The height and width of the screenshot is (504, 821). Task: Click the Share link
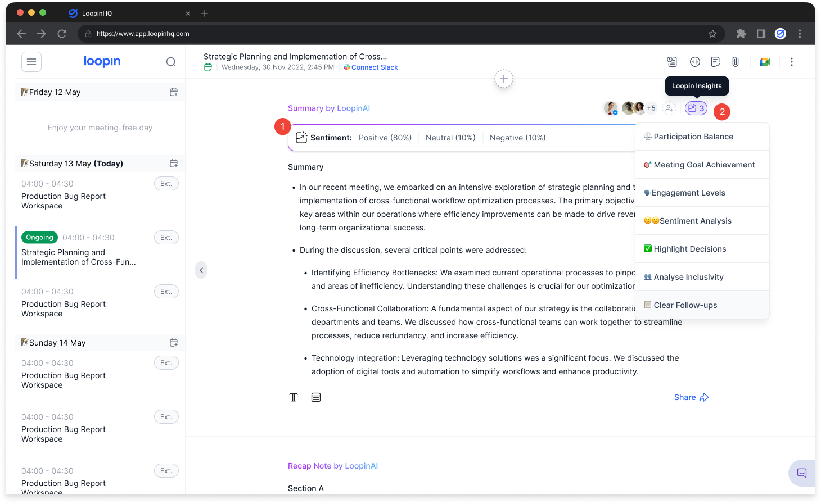tap(691, 397)
